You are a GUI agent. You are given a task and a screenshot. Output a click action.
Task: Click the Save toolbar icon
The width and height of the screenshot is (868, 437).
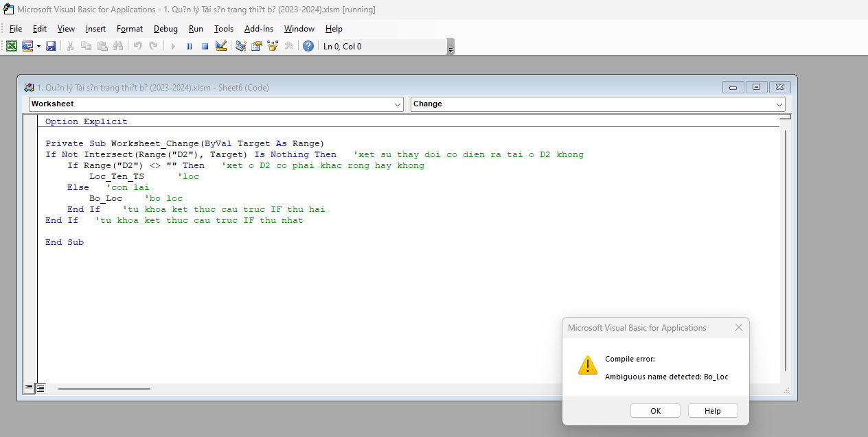tap(51, 46)
